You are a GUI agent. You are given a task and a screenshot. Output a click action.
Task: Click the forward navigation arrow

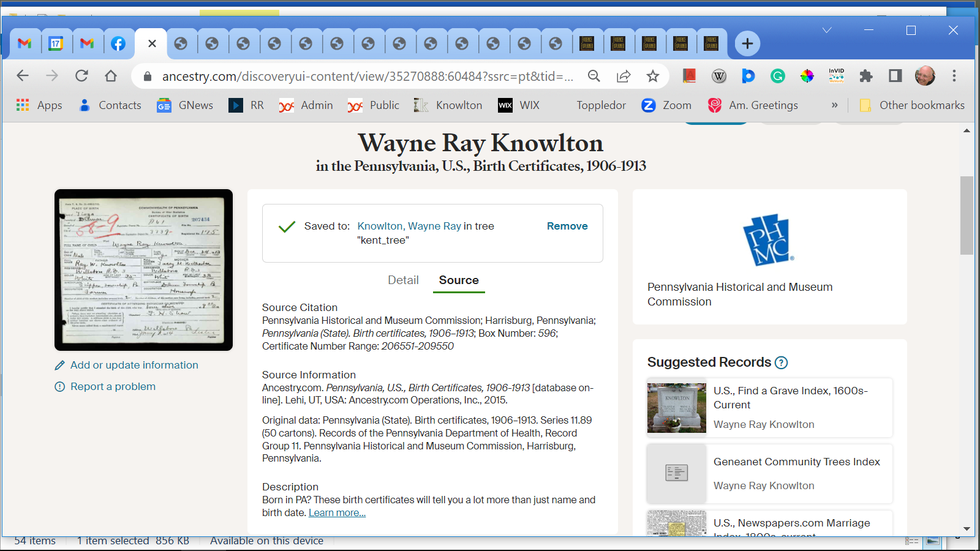coord(52,76)
